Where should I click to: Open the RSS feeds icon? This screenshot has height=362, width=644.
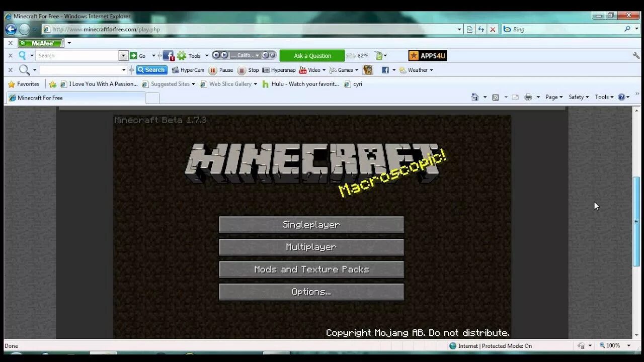pyautogui.click(x=496, y=97)
